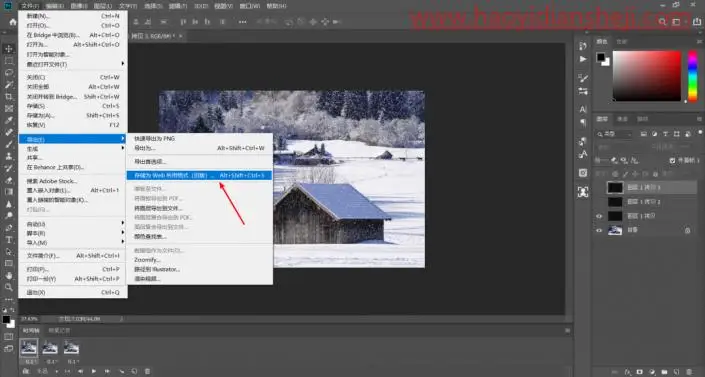Filter layers by type layers icon
Viewport: 705px width, 377px height.
coord(665,134)
